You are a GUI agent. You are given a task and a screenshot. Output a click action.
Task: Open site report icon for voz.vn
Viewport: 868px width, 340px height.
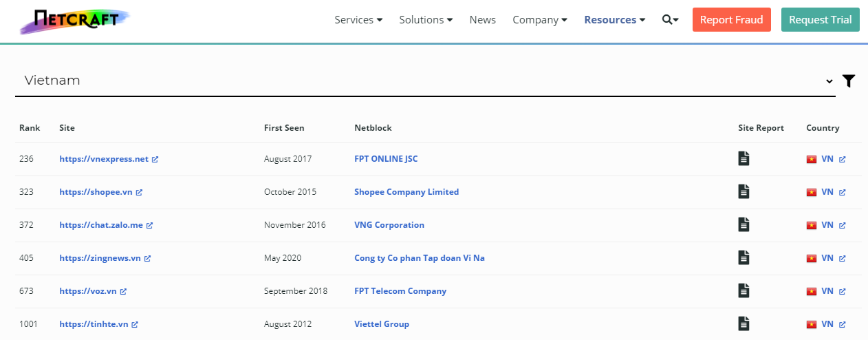pos(744,290)
